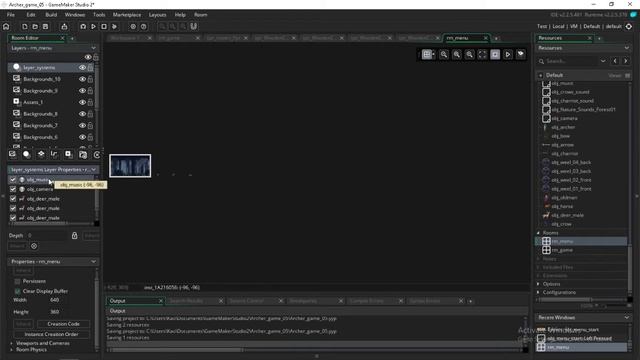Enable the Persistent room checkbox

click(17, 282)
